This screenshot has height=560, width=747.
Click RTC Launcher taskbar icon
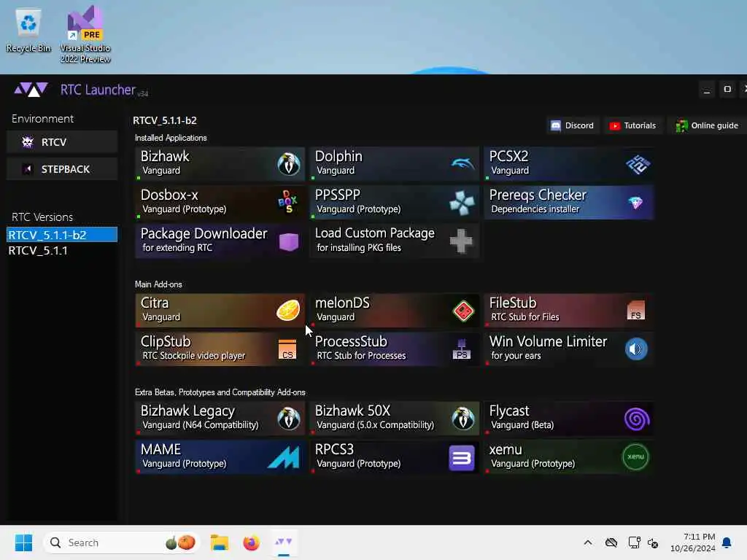[x=284, y=542]
